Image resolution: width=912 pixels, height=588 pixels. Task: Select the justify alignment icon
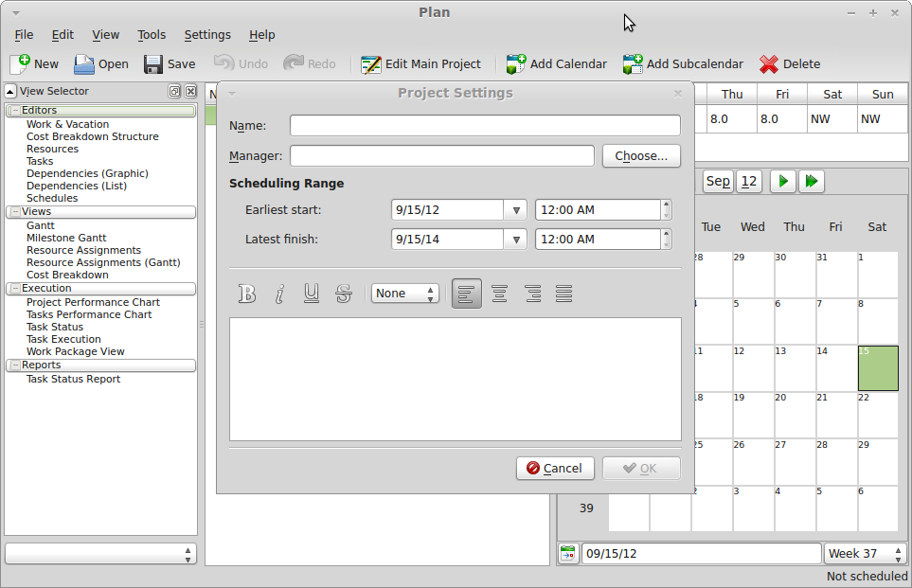tap(564, 294)
